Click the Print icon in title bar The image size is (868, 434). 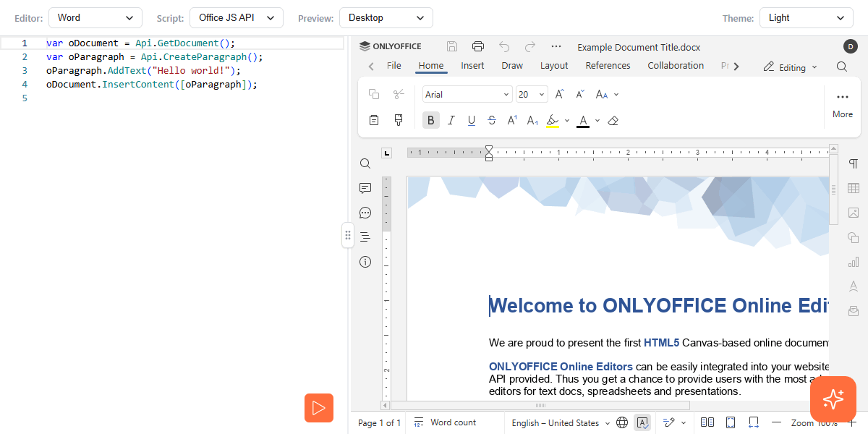click(478, 46)
